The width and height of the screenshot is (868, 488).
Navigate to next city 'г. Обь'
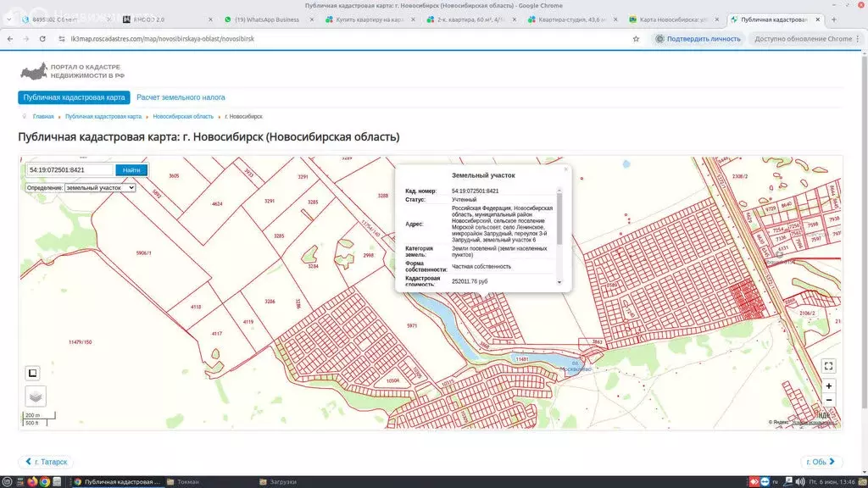(x=821, y=462)
